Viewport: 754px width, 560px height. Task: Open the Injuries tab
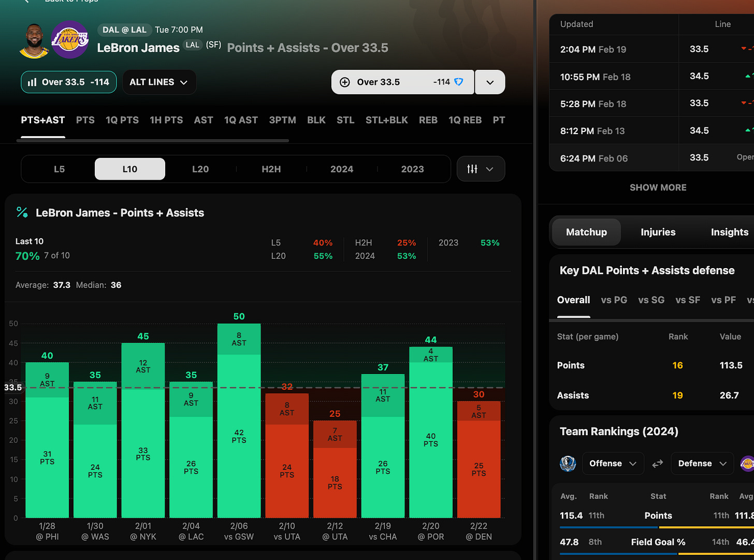point(658,232)
